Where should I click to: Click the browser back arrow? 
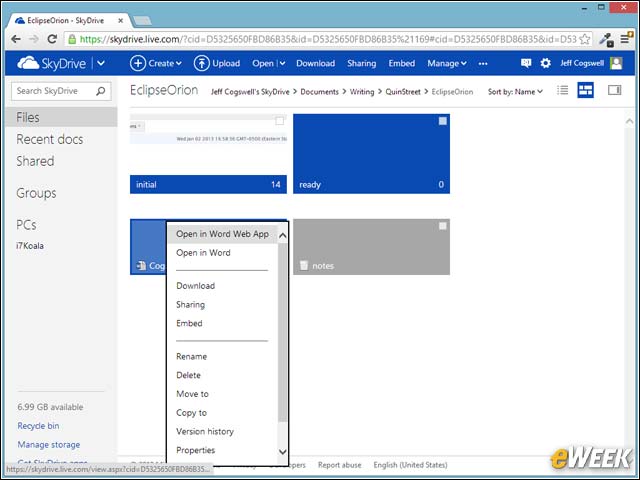(x=16, y=39)
